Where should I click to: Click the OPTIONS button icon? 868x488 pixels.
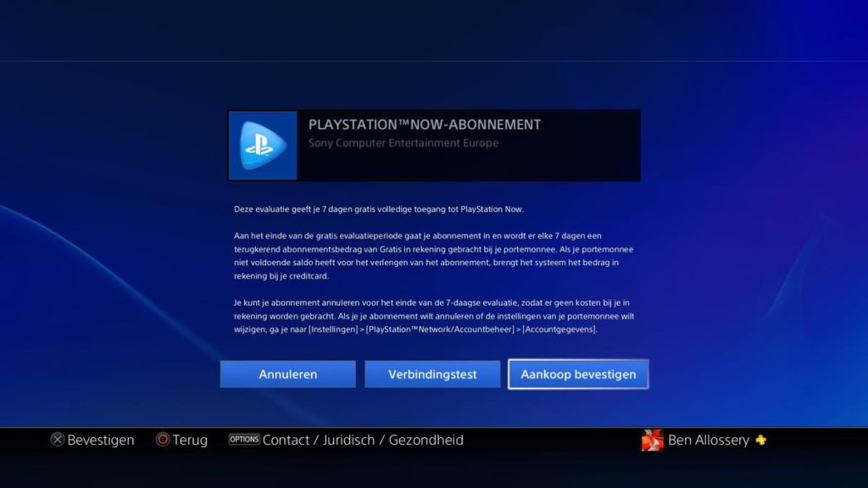point(244,440)
